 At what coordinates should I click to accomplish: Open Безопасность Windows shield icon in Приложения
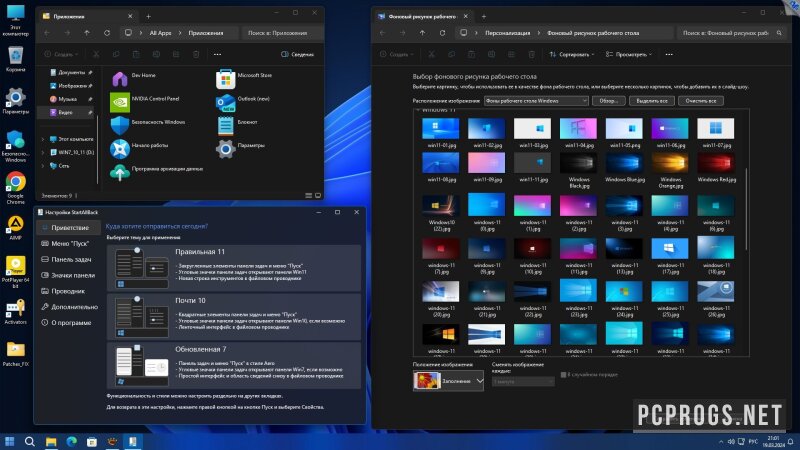[x=120, y=125]
